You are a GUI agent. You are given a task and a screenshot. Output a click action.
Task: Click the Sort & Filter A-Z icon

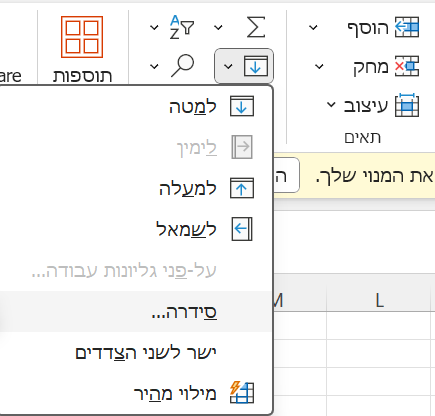[182, 27]
